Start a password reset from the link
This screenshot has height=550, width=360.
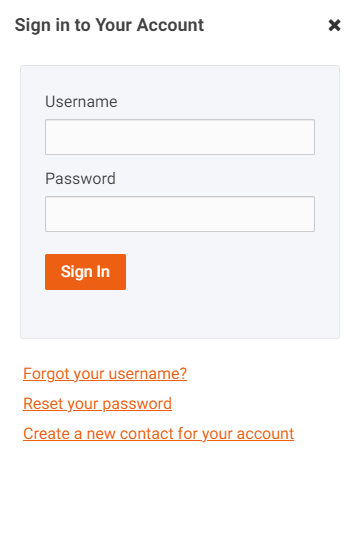(97, 404)
